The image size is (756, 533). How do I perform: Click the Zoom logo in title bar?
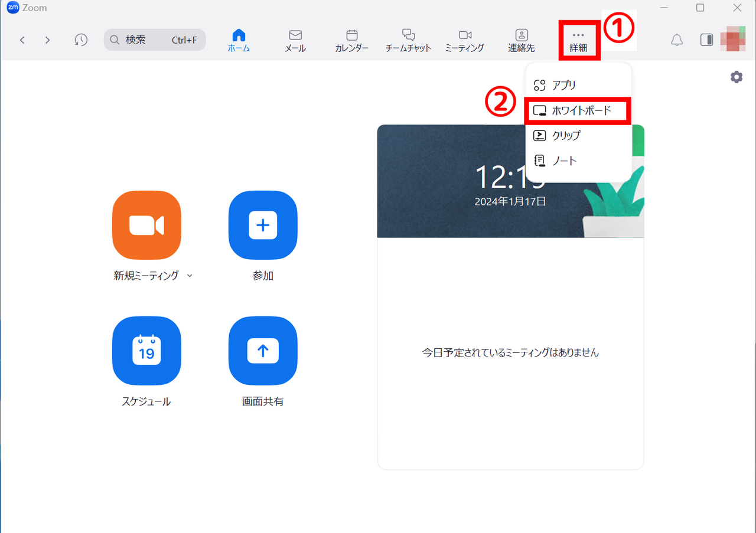click(x=12, y=8)
